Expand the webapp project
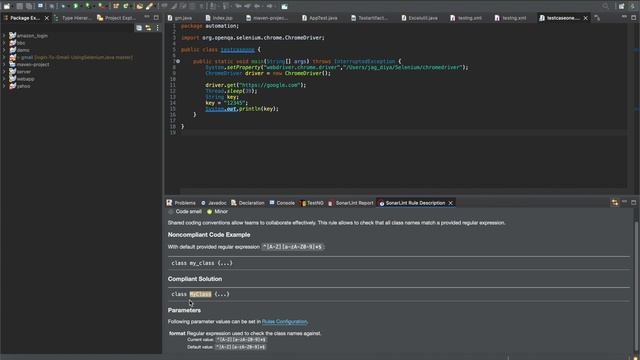Screen dimensions: 640x360 point(4,79)
